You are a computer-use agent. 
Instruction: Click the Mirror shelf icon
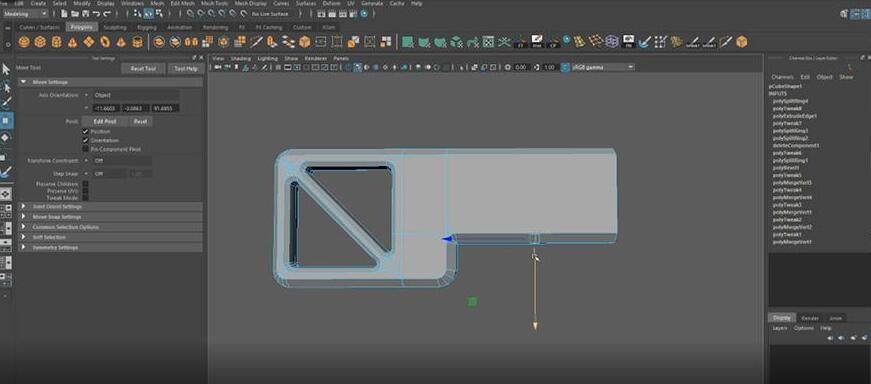(191, 42)
